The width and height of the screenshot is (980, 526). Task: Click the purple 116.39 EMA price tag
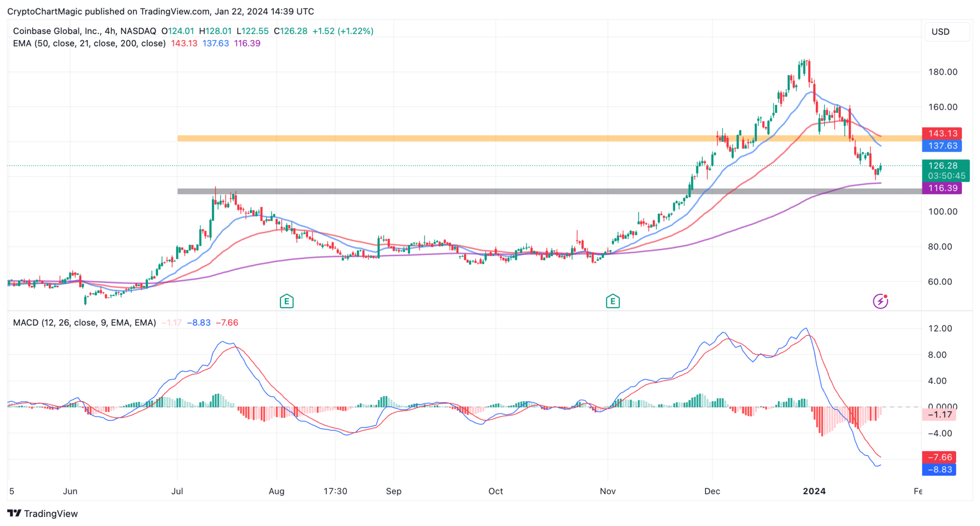pyautogui.click(x=942, y=188)
